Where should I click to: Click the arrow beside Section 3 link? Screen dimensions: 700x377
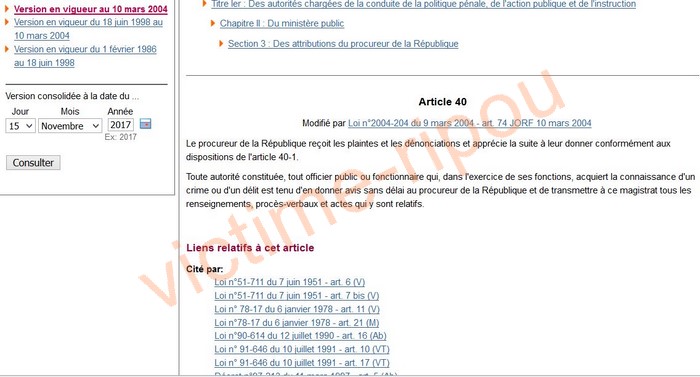pyautogui.click(x=221, y=43)
